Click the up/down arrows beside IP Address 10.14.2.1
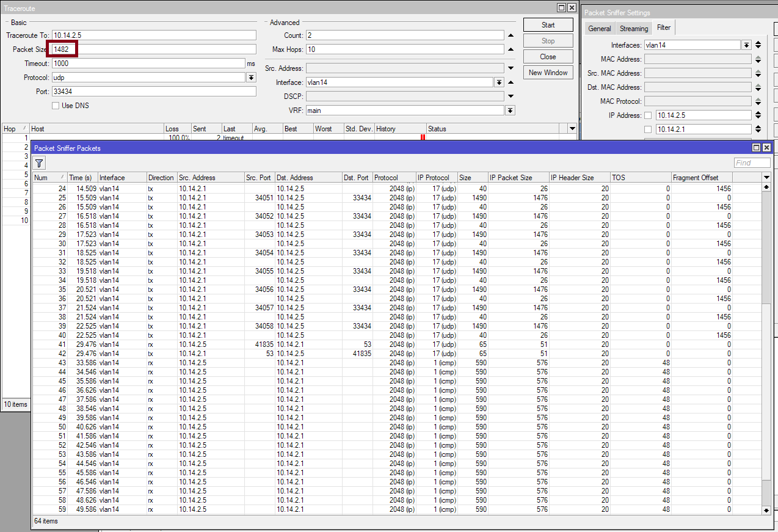The image size is (778, 532). (x=758, y=129)
